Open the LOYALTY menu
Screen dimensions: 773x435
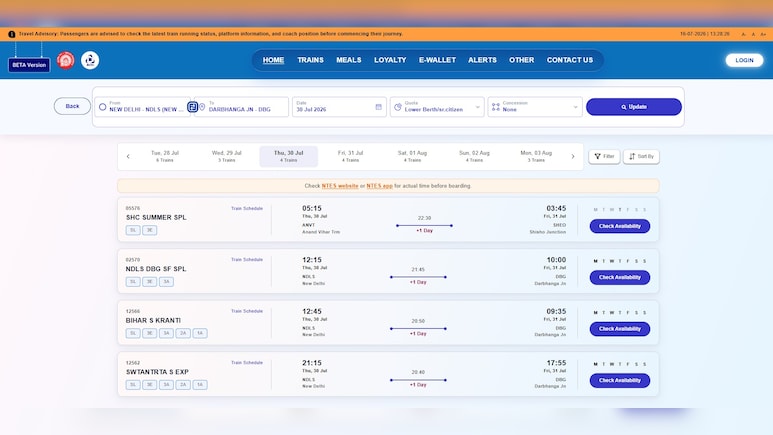(390, 60)
